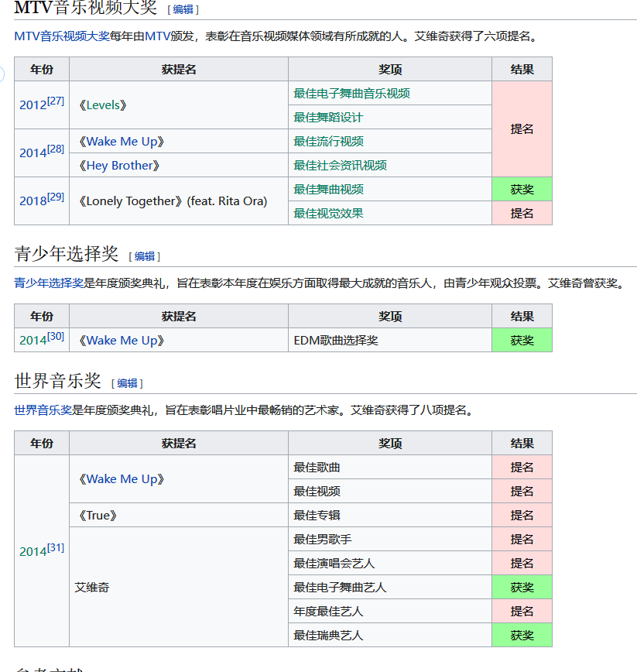The width and height of the screenshot is (637, 672).
Task: Jump to reference [30]
Action: point(56,336)
